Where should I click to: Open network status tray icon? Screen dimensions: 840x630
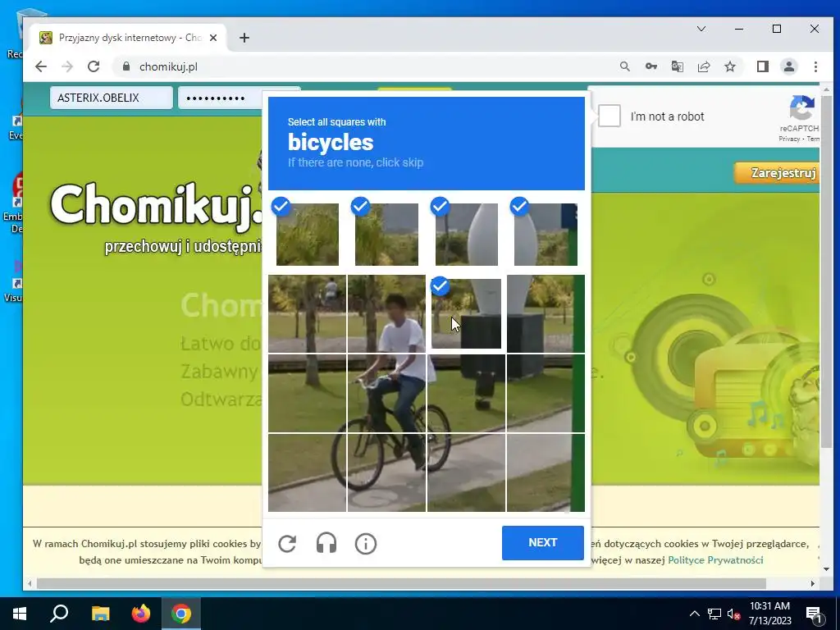coord(714,614)
